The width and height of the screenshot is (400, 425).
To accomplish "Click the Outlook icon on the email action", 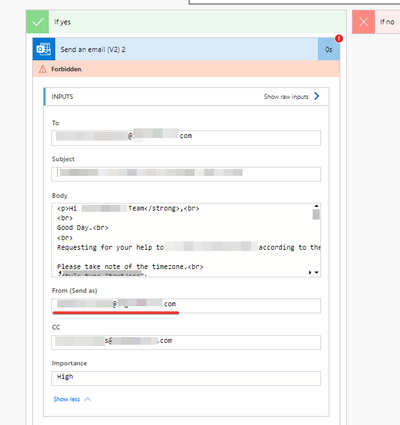I will 44,49.
